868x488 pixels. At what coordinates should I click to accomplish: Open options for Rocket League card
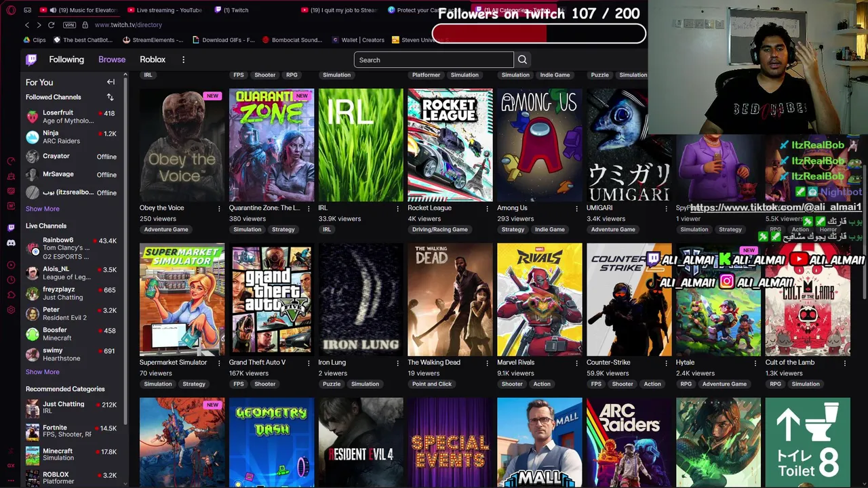coord(487,208)
